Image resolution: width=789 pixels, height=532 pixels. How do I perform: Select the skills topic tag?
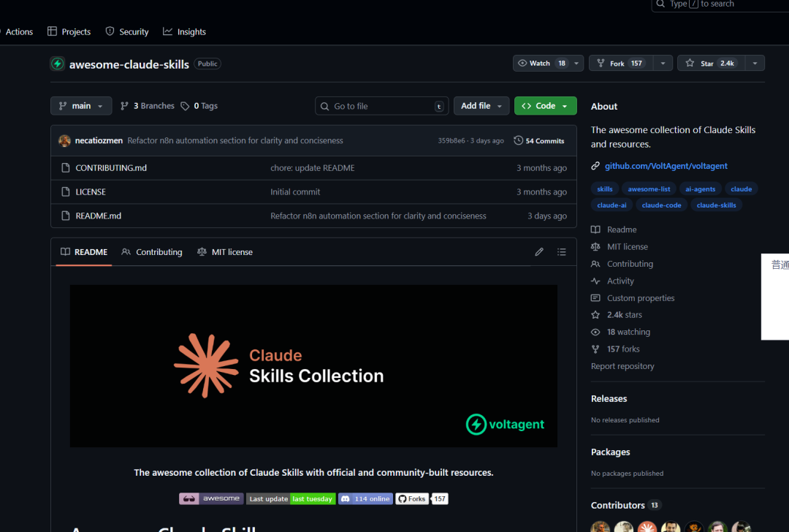604,189
